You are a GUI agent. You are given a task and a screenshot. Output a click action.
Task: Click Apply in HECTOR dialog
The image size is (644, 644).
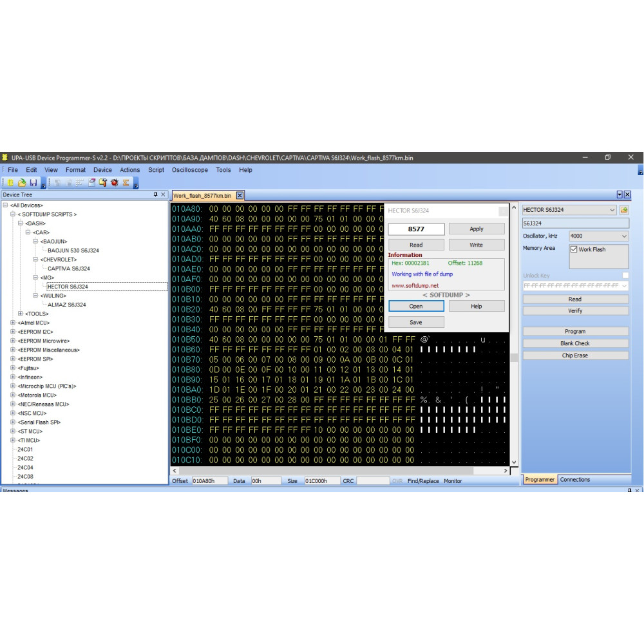pyautogui.click(x=477, y=229)
